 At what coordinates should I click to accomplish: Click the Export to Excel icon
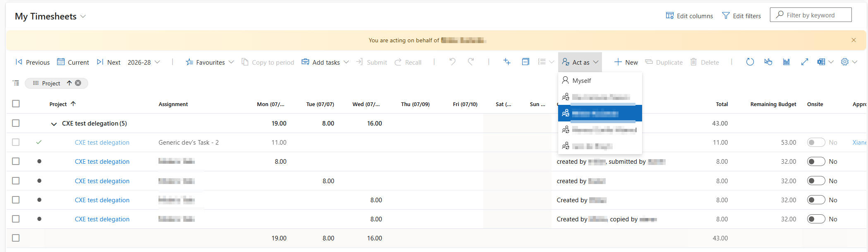(x=821, y=62)
